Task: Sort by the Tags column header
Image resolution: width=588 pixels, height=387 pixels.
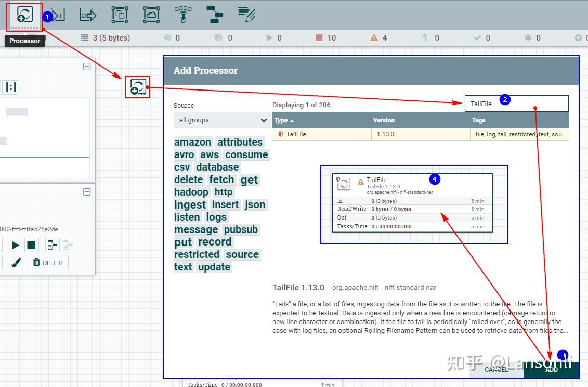Action: point(478,120)
